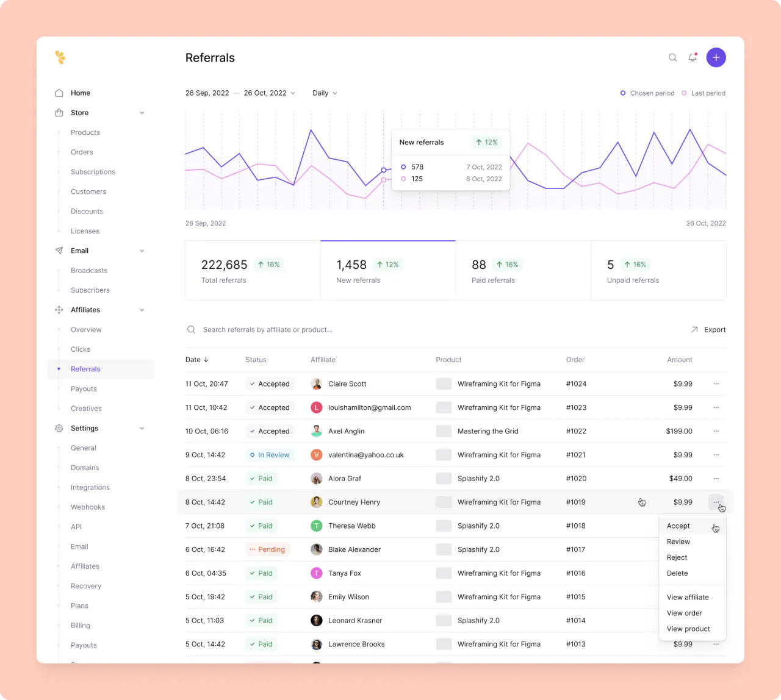Click the search magnifier icon in header
Image resolution: width=781 pixels, height=700 pixels.
pos(672,57)
